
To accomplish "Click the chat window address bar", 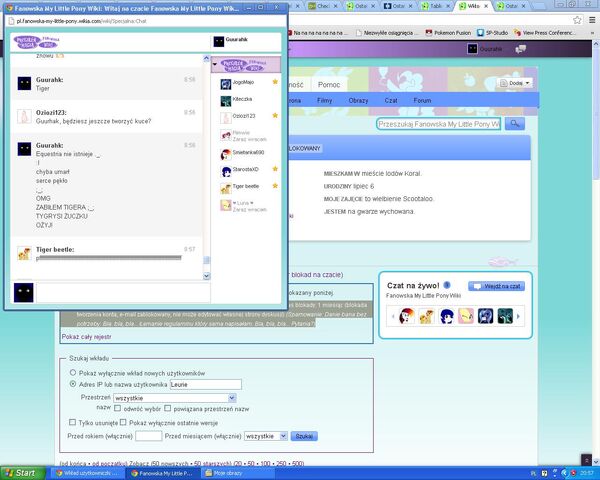I will tap(145, 21).
